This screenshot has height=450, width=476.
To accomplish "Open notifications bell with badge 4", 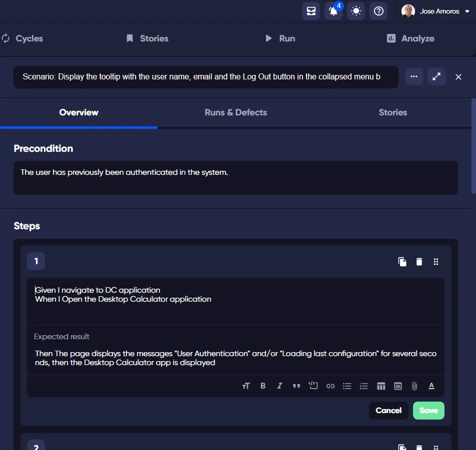I will (x=333, y=11).
